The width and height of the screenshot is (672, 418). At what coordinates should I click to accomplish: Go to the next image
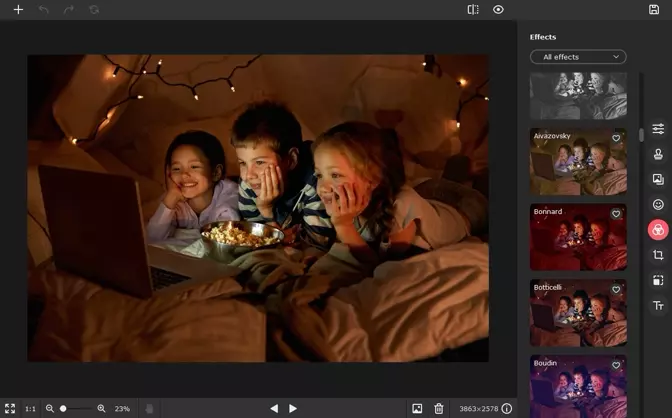(x=293, y=409)
